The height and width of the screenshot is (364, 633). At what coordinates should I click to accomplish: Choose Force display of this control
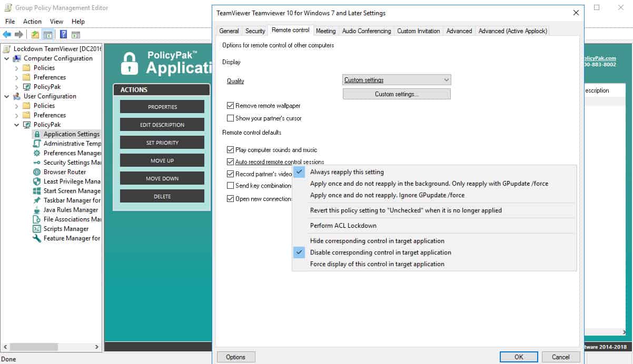434,264
